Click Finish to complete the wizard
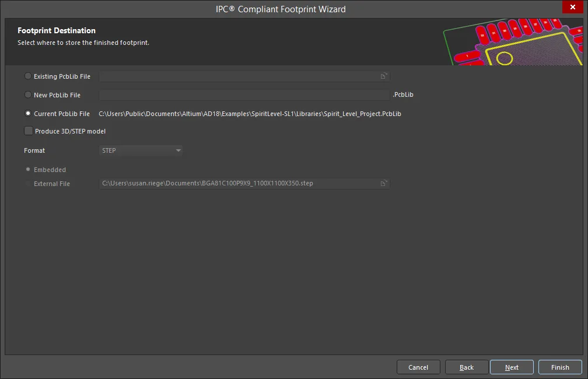Viewport: 588px width, 379px height. pyautogui.click(x=560, y=367)
